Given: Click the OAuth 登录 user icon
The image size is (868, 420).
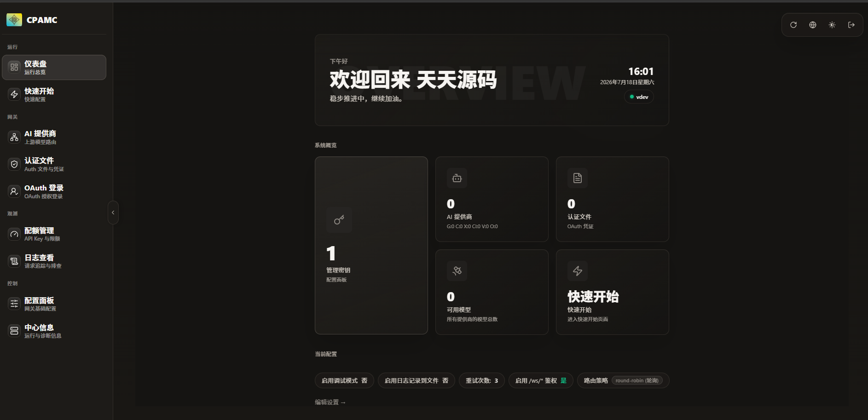Looking at the screenshot, I should click(x=14, y=191).
